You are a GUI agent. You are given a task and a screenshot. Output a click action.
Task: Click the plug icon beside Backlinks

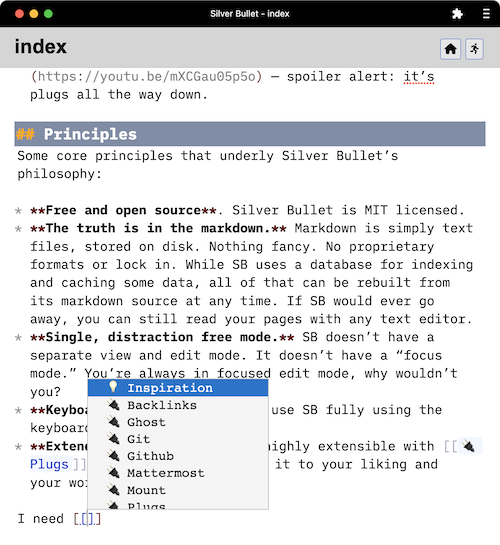(x=113, y=405)
